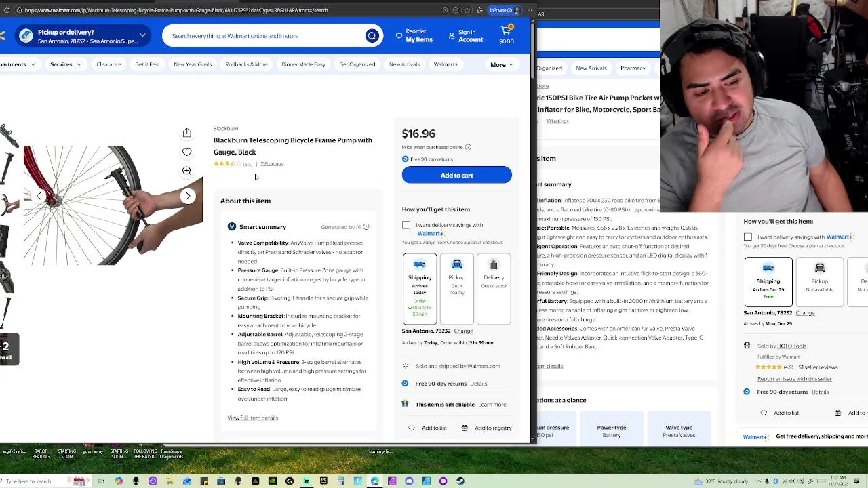Open weather 39°F Mostly cloudy widget
This screenshot has width=868, height=488.
click(x=722, y=481)
